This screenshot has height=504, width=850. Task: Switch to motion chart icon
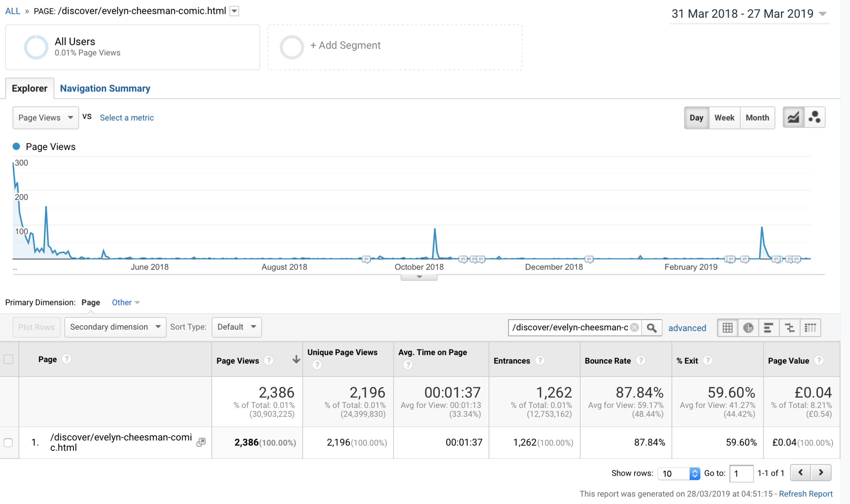pos(815,118)
